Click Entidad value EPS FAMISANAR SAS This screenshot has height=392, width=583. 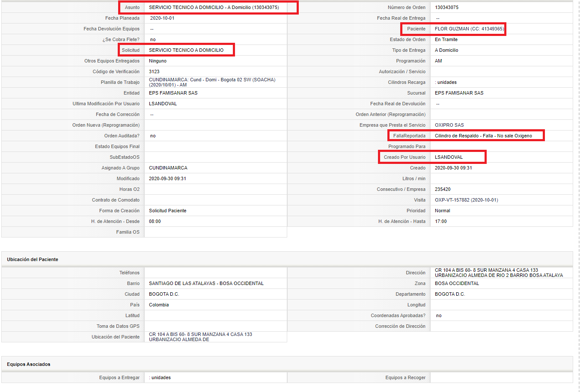point(173,93)
